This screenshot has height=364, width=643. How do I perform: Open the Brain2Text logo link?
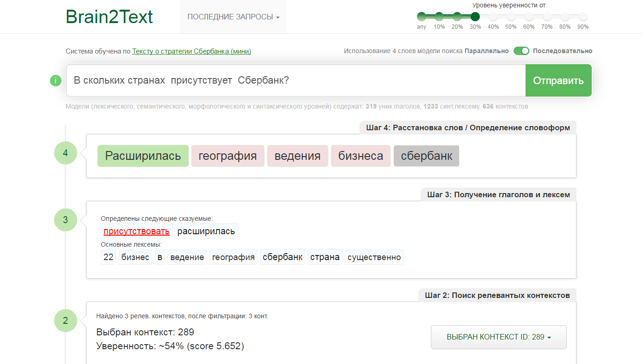pyautogui.click(x=109, y=17)
